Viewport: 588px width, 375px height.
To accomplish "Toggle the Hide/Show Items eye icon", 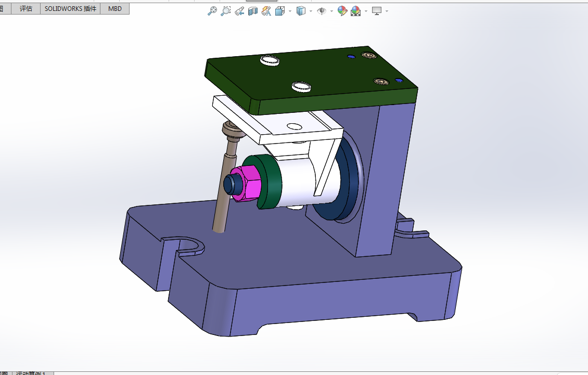I will [x=322, y=11].
